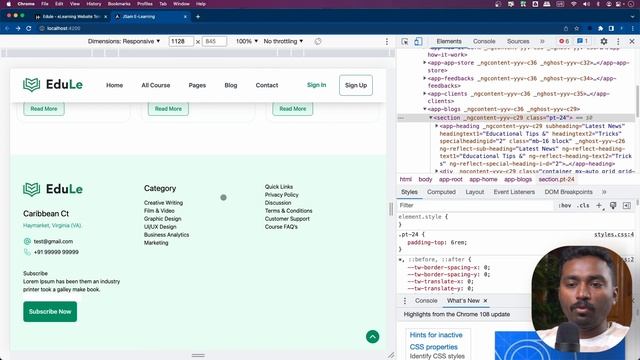This screenshot has width=640, height=360.
Task: Open the DOM Breakpoints tab
Action: point(568,192)
